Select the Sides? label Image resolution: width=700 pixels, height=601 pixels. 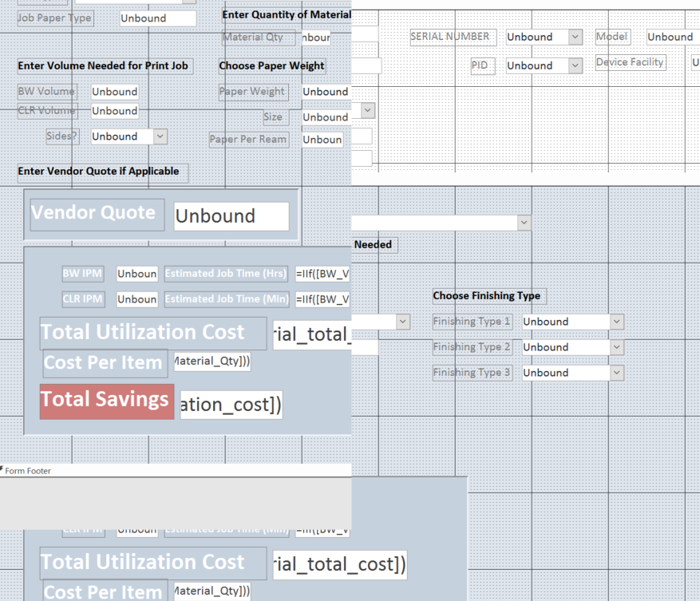[x=62, y=136]
